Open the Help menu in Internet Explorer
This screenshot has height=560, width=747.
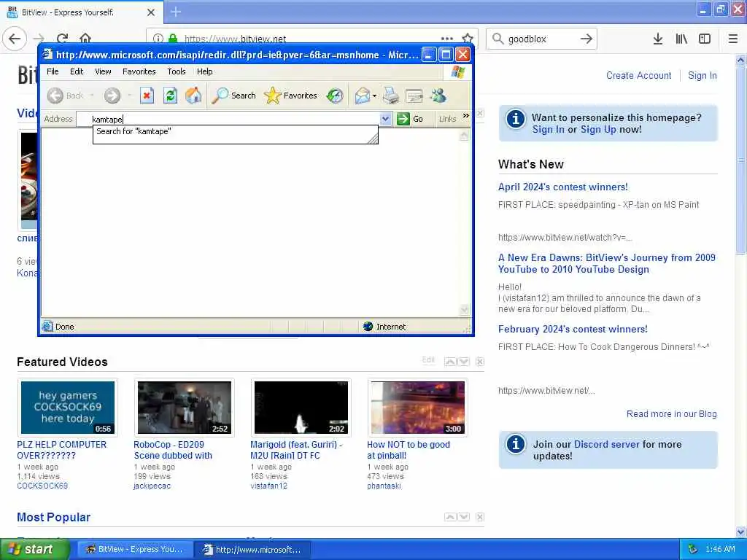pyautogui.click(x=205, y=71)
